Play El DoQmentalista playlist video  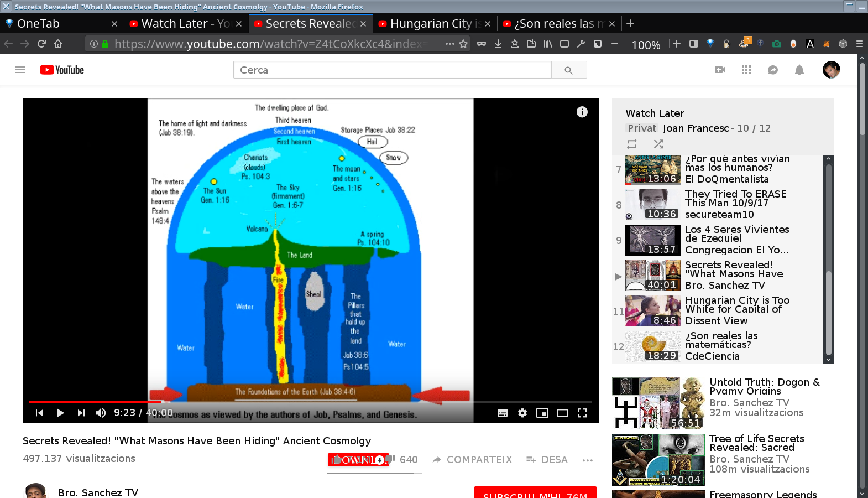pyautogui.click(x=719, y=169)
